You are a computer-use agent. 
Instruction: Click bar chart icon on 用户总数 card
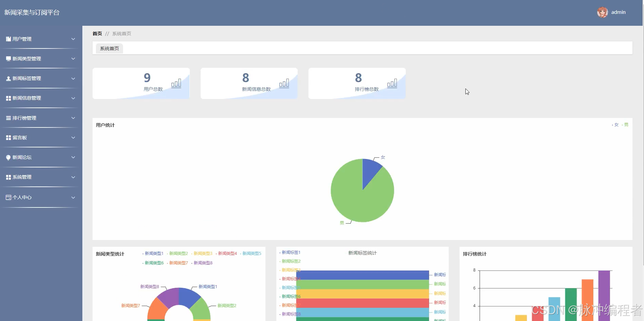pos(176,83)
